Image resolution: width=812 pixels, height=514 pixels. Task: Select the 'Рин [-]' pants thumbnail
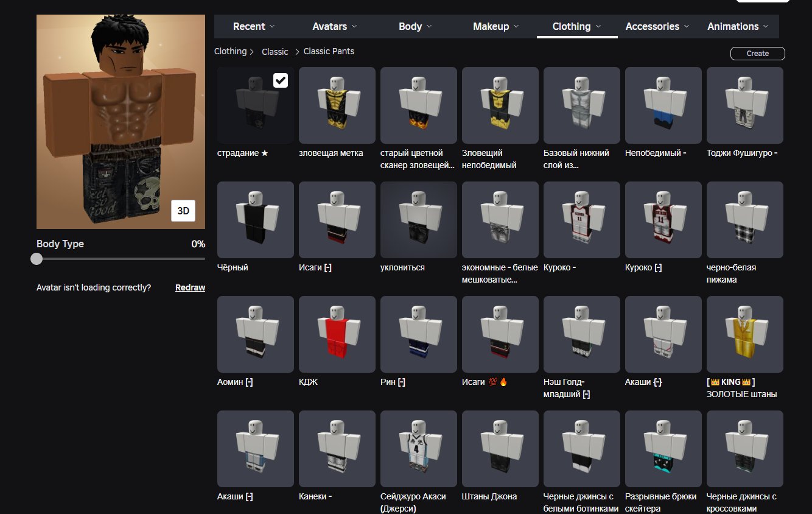(419, 334)
